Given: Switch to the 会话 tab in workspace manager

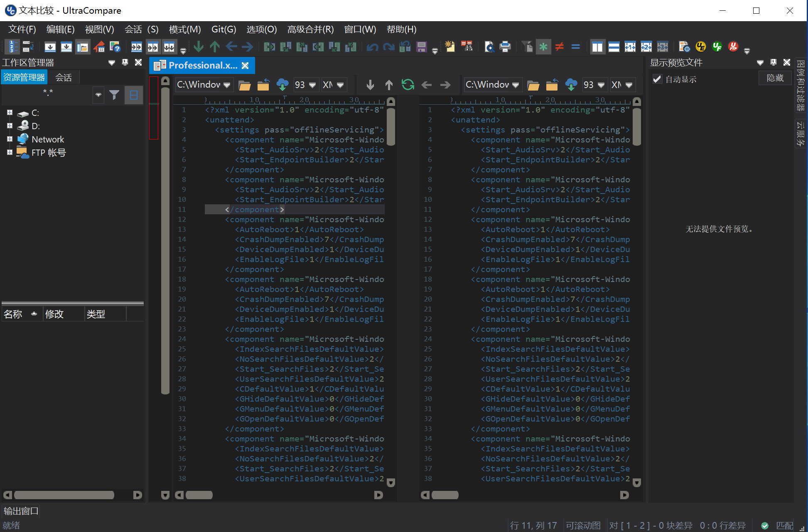Looking at the screenshot, I should point(64,77).
